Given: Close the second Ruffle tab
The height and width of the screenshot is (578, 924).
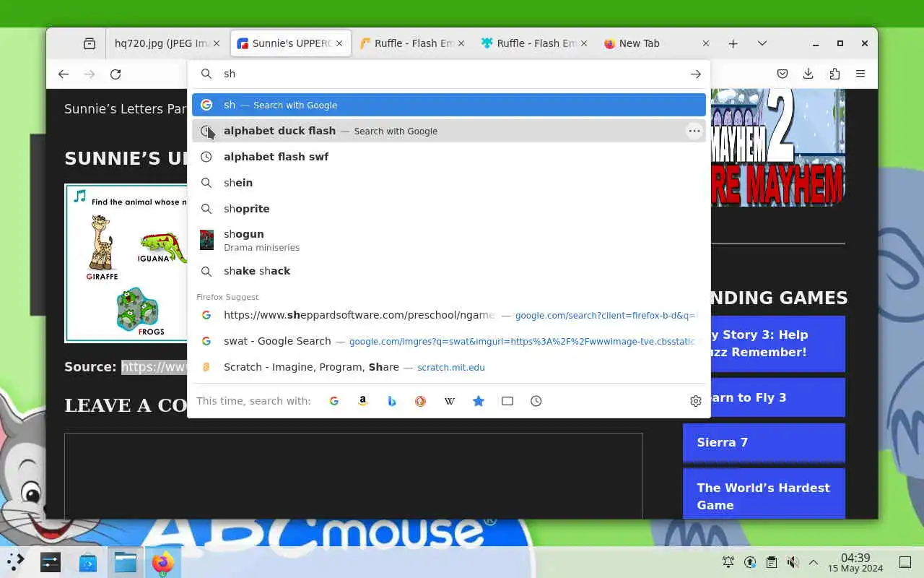Looking at the screenshot, I should pyautogui.click(x=583, y=43).
